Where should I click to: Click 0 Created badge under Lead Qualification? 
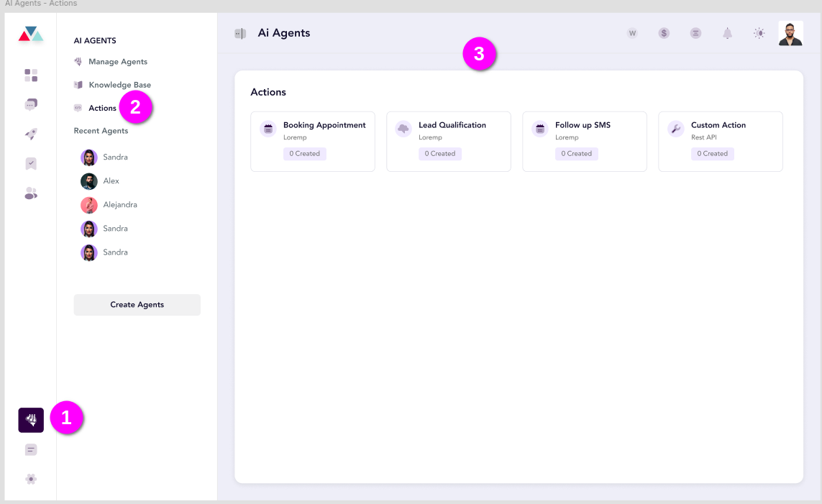click(440, 154)
